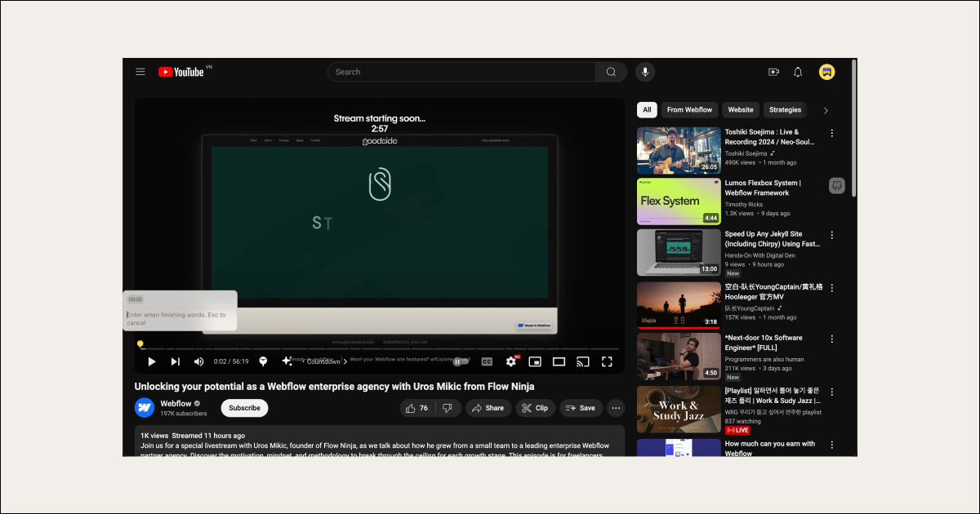Open the account avatar menu
Viewport: 980px width, 514px height.
coord(827,72)
